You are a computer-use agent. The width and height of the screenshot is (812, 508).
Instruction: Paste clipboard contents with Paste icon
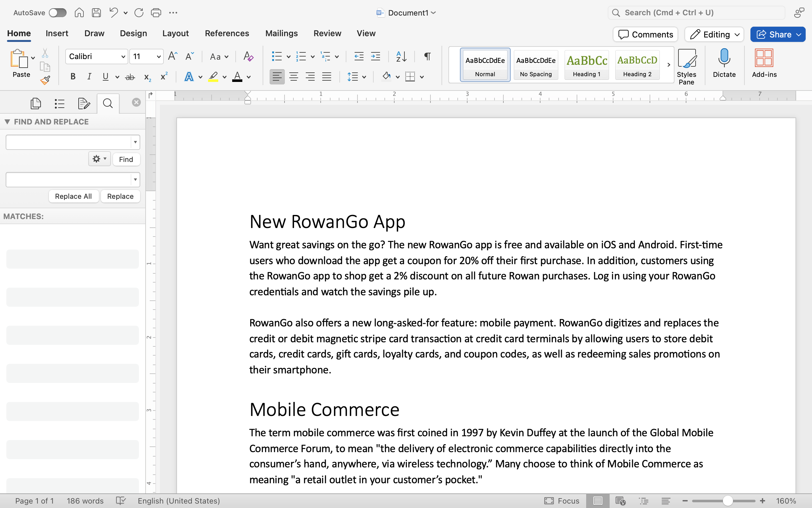click(x=19, y=59)
